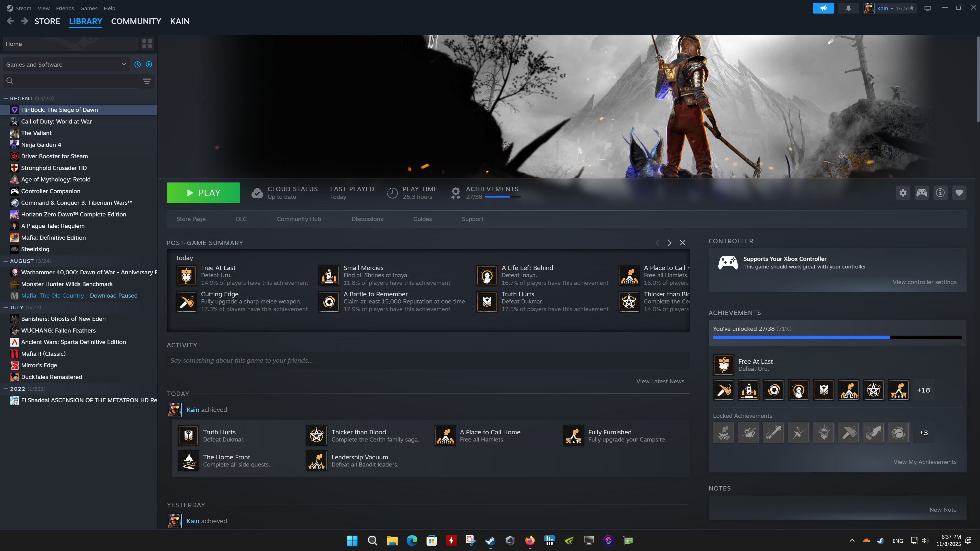Viewport: 980px width, 551px height.
Task: Toggle sort by recent clock icon
Action: click(x=138, y=65)
